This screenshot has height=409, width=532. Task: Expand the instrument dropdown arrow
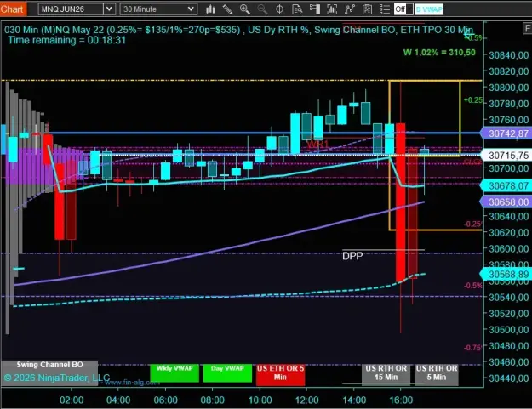coord(109,9)
